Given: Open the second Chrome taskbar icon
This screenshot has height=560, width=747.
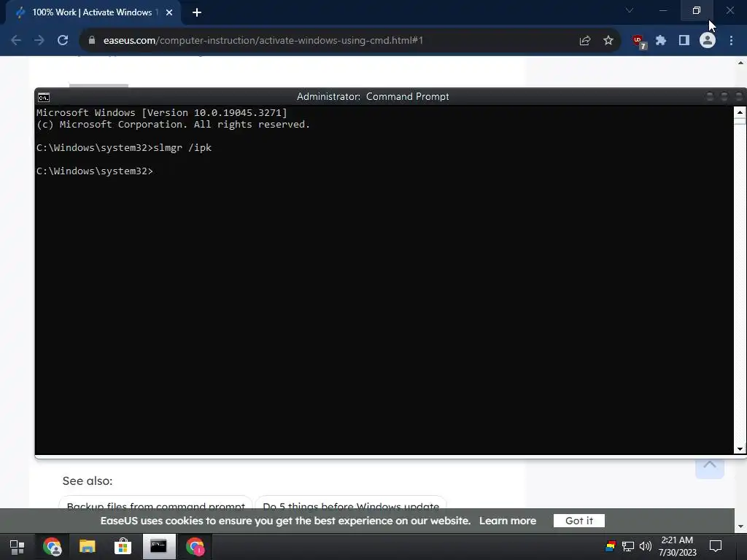Looking at the screenshot, I should [x=195, y=546].
